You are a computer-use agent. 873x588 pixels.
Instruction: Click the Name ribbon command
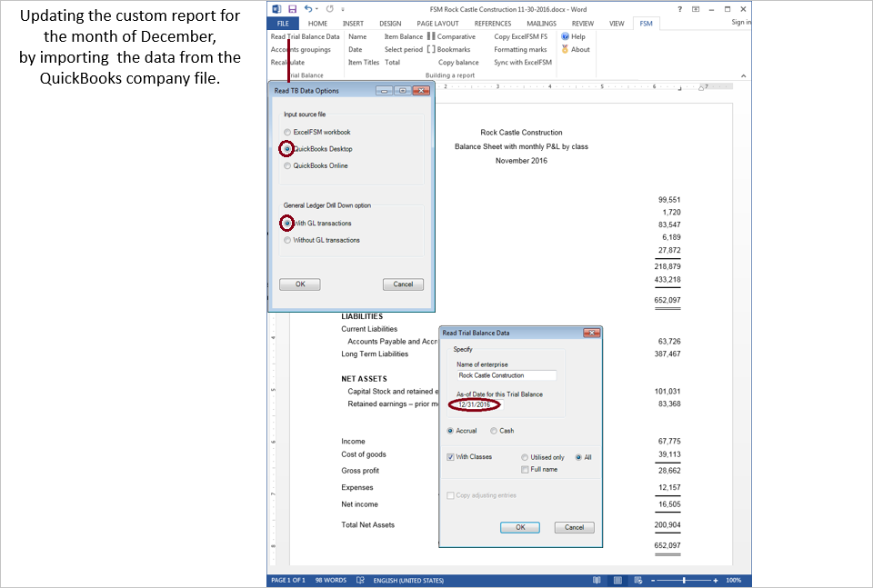[357, 36]
